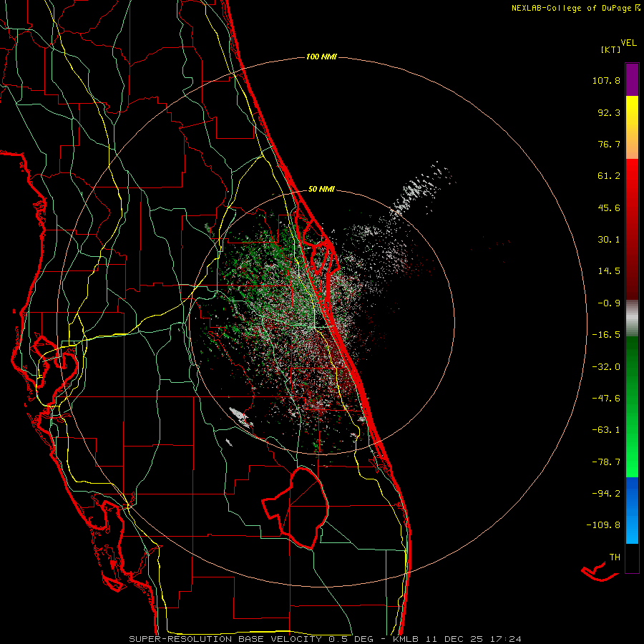644x644 pixels.
Task: Click the -47.6 velocity scale value
Action: 606,399
